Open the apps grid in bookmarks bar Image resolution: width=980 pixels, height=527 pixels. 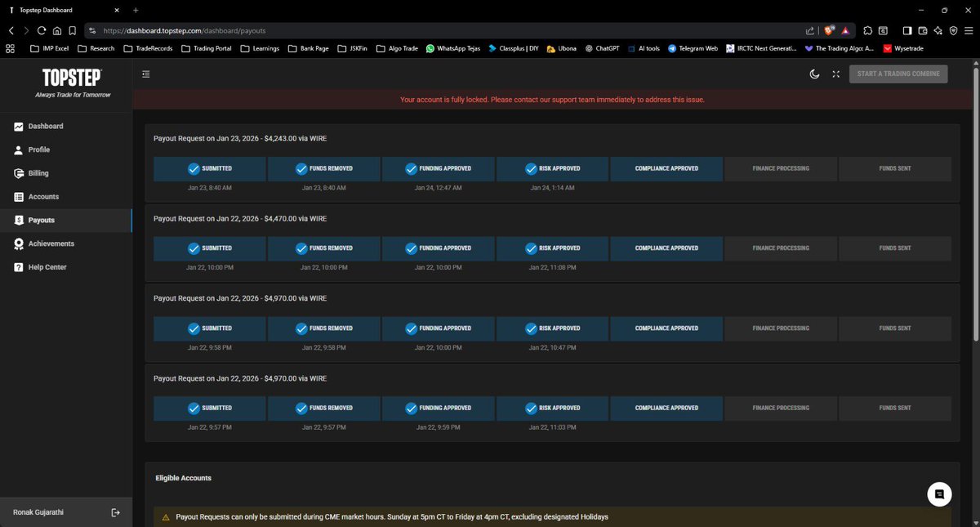tap(11, 48)
